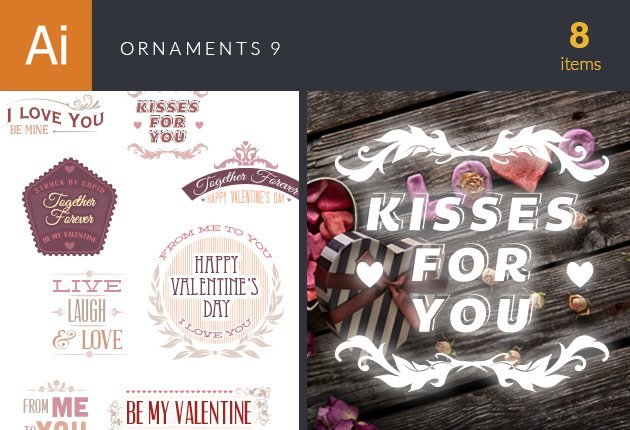
Task: Click the white heart left of 'FOR'
Action: [370, 274]
